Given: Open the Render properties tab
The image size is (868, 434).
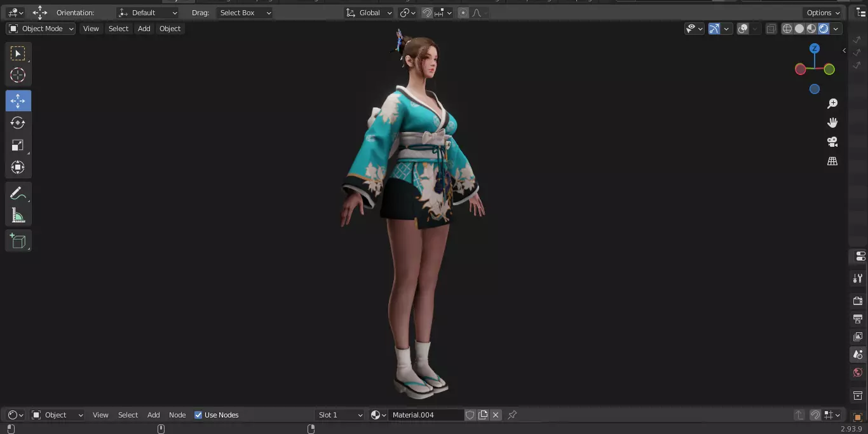Looking at the screenshot, I should click(858, 301).
